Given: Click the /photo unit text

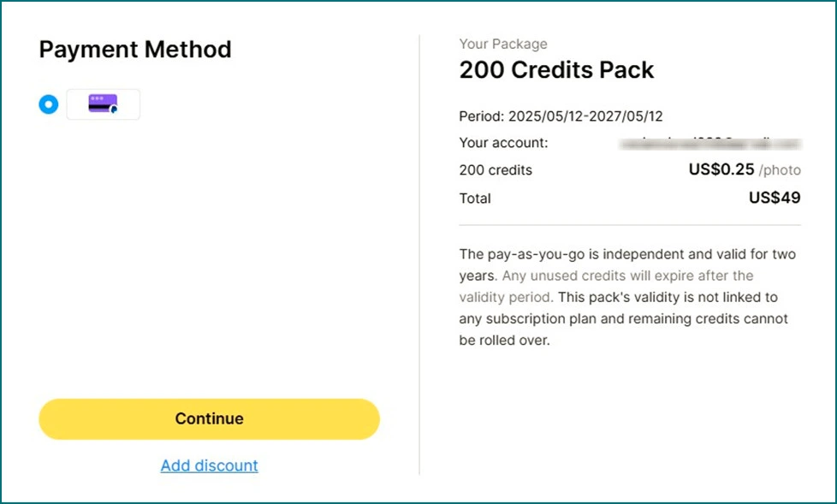Looking at the screenshot, I should [780, 170].
